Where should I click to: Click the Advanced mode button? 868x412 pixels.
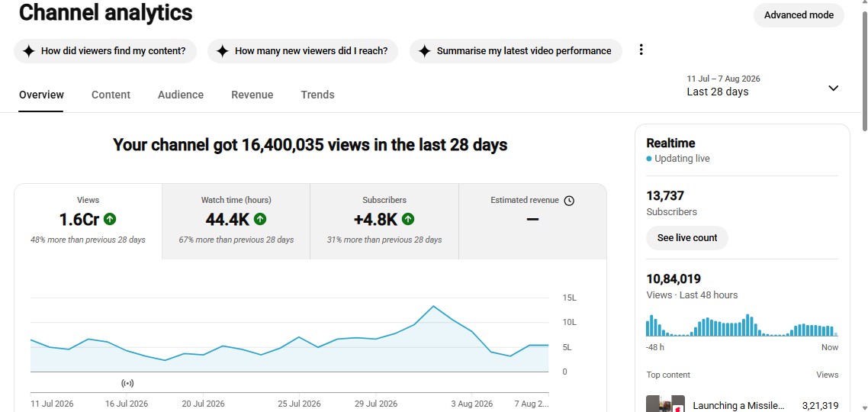pos(799,15)
